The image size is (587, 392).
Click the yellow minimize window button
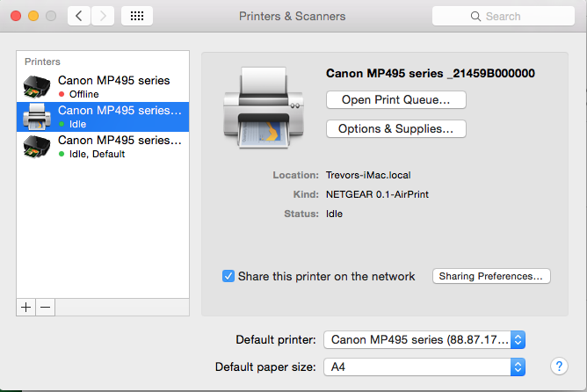(34, 16)
